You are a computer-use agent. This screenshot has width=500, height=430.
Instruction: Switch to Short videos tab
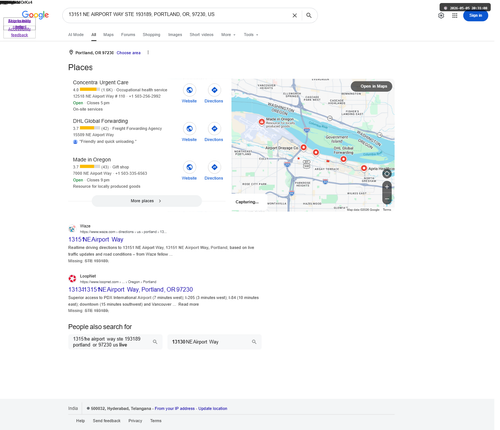(202, 35)
